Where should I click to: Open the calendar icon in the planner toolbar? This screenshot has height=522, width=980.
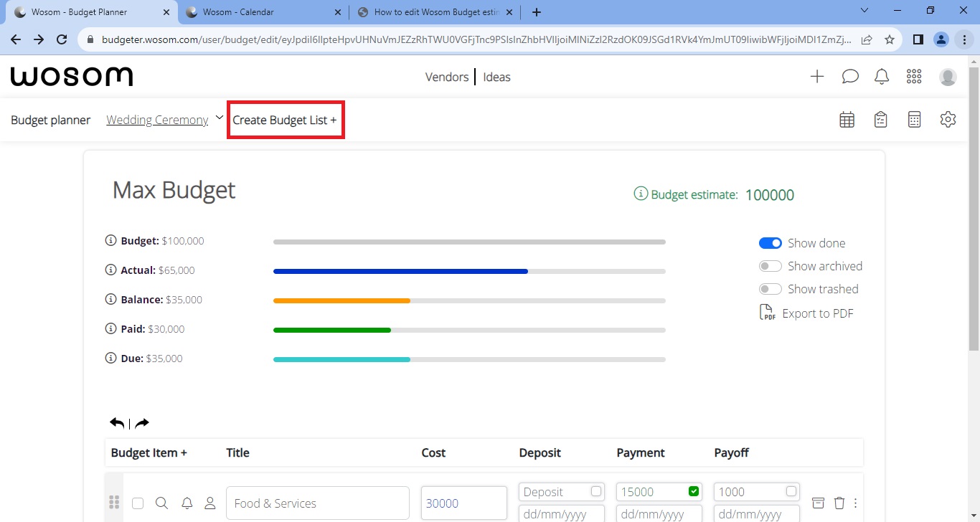point(847,120)
